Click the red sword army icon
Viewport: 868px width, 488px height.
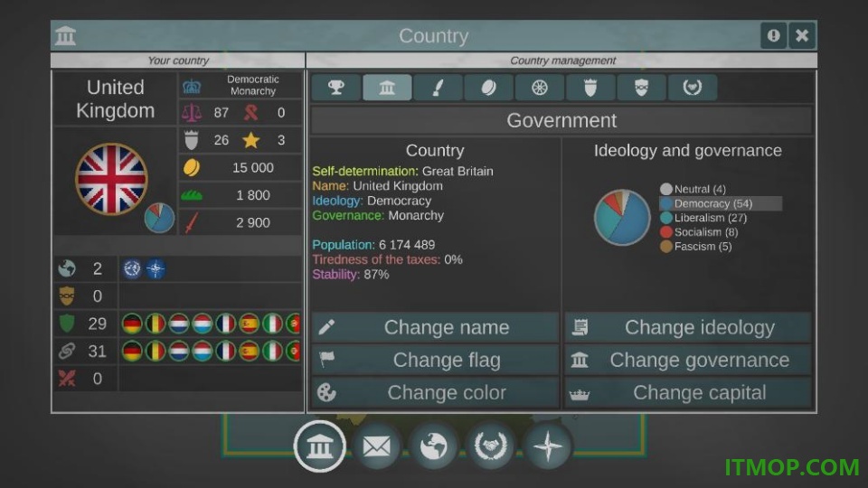[x=191, y=223]
